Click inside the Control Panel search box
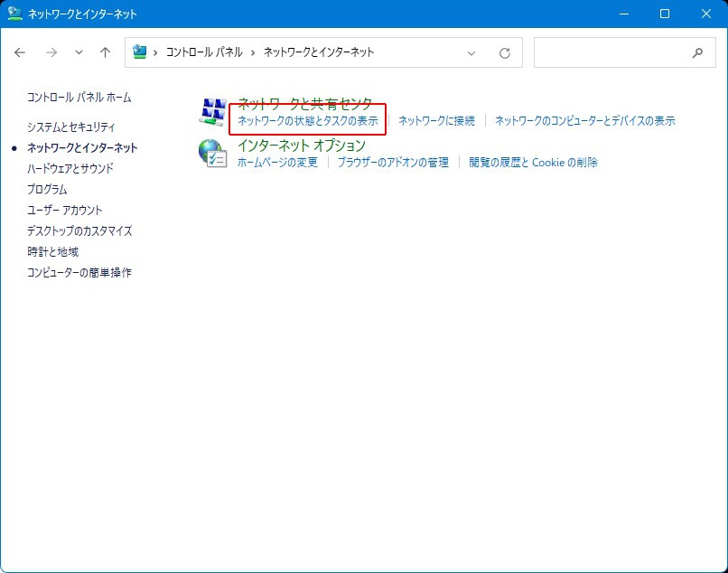 [x=610, y=52]
